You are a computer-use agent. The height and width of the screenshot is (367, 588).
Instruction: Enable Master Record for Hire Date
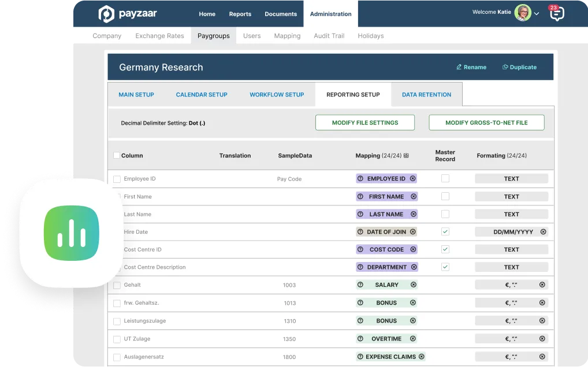(x=445, y=231)
